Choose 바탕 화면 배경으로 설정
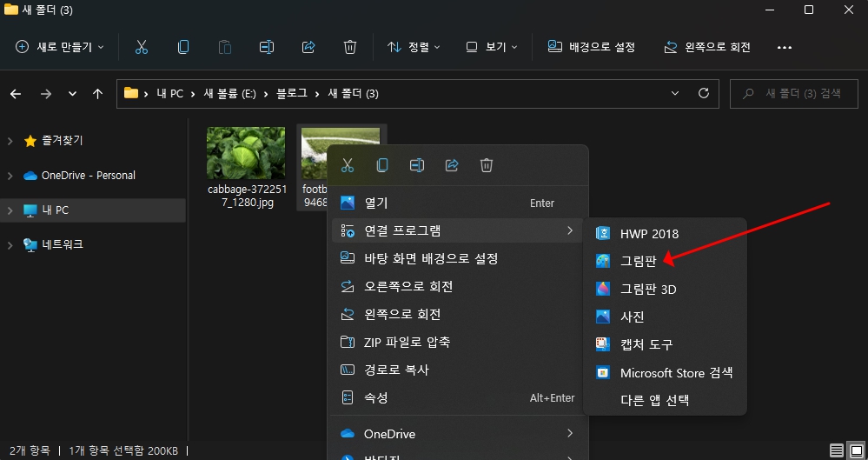This screenshot has height=460, width=868. 457,258
